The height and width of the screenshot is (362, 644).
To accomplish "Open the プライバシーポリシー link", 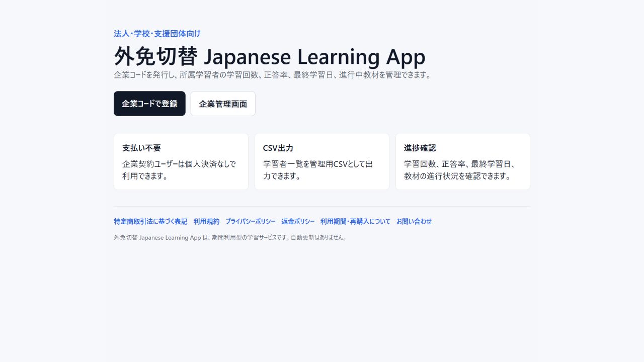I will [x=250, y=221].
